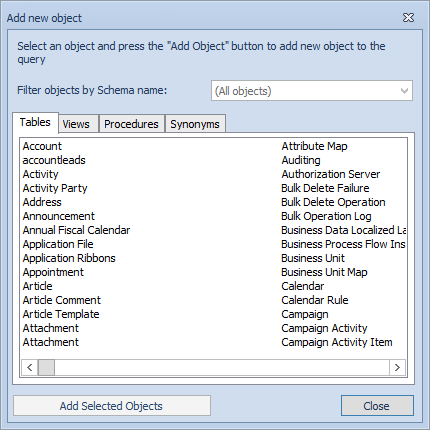
Task: Select the Article Template table
Action: pyautogui.click(x=61, y=314)
